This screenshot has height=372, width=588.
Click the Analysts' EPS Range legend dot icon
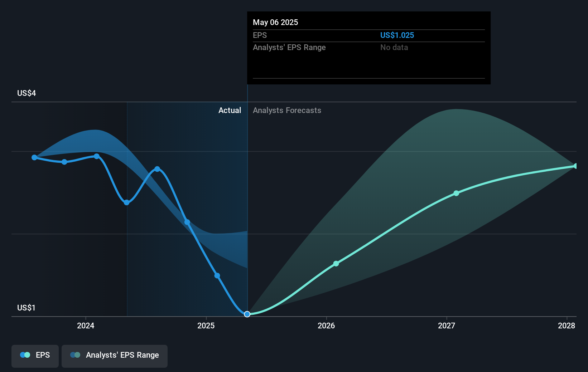pyautogui.click(x=76, y=354)
